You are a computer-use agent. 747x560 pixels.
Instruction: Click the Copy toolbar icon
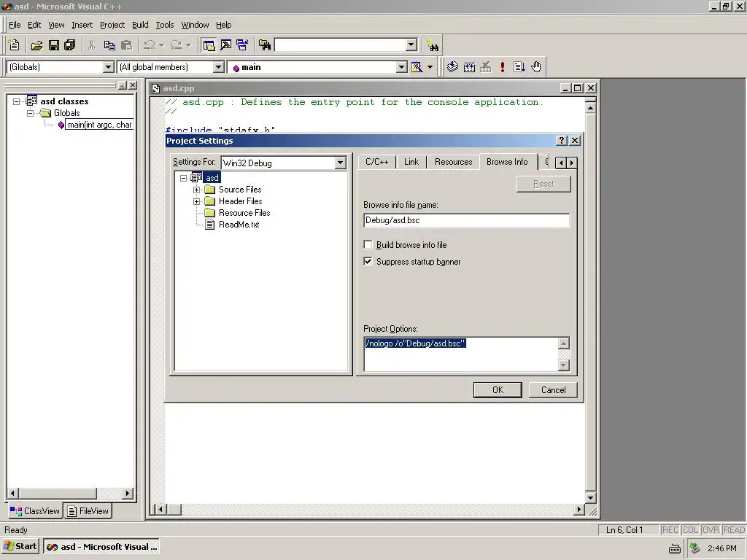[x=109, y=45]
